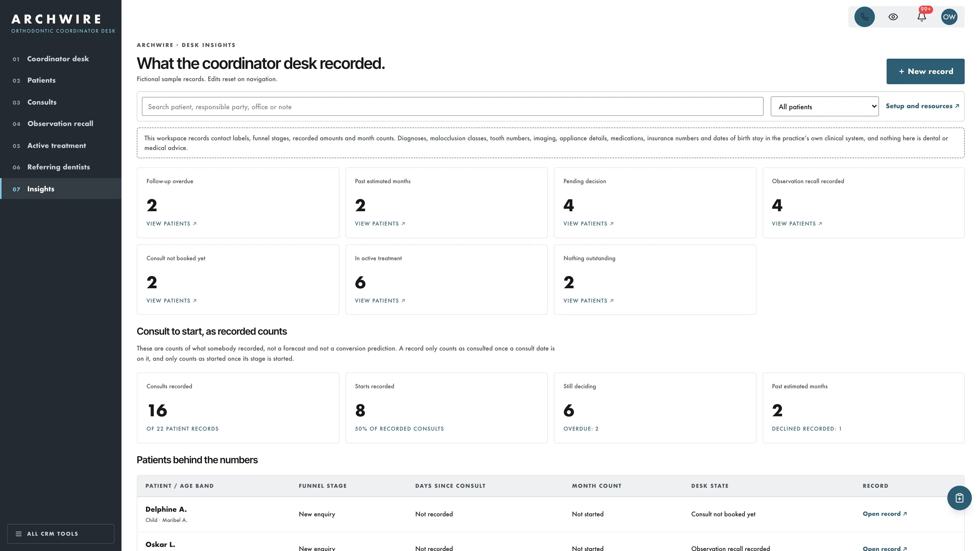Image resolution: width=980 pixels, height=551 pixels.
Task: Open record for Oskar L.
Action: click(x=885, y=548)
